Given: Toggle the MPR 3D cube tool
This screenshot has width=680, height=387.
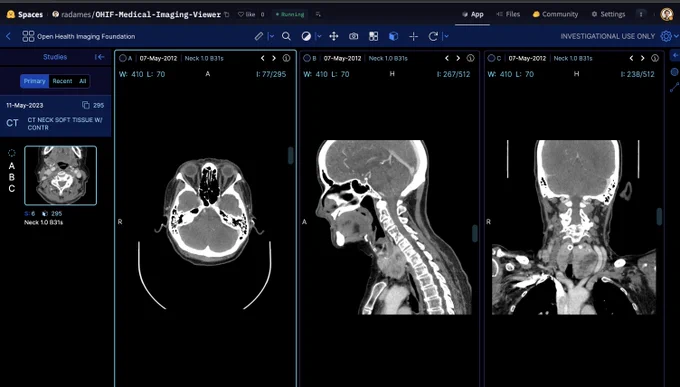Looking at the screenshot, I should pos(393,36).
